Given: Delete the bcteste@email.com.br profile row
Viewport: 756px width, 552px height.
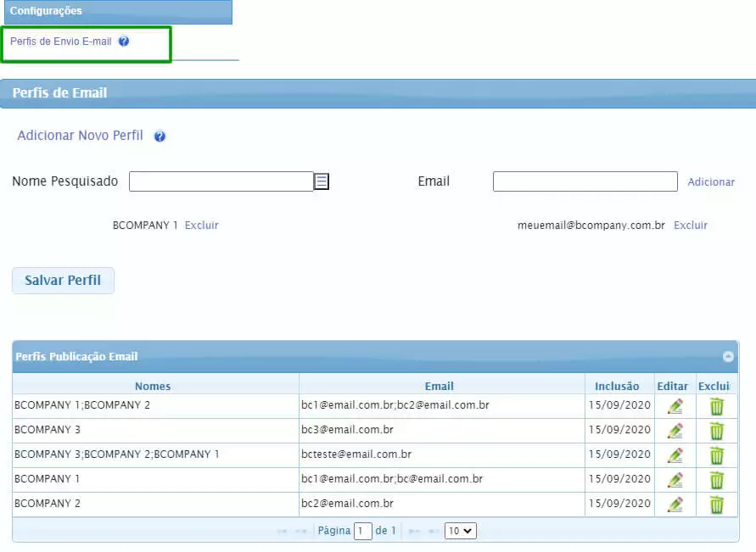Looking at the screenshot, I should tap(717, 455).
